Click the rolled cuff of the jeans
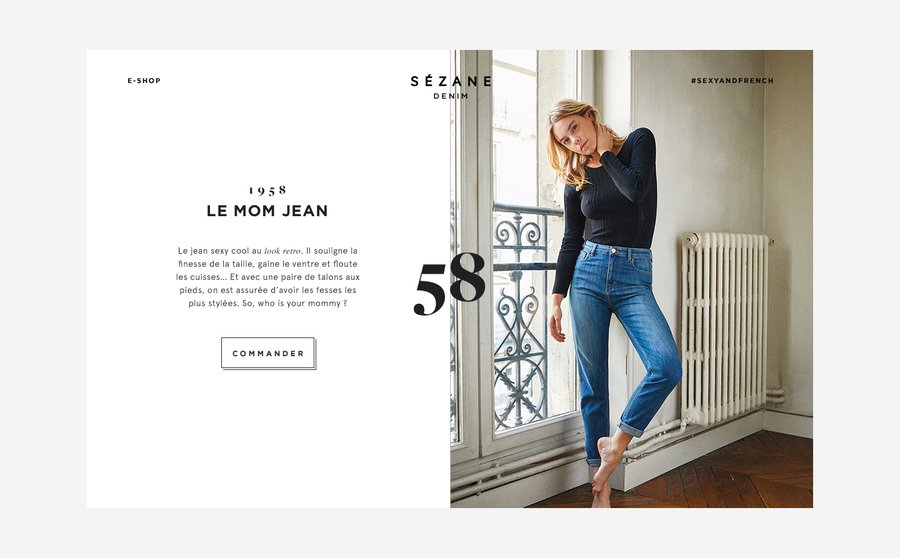 630,428
